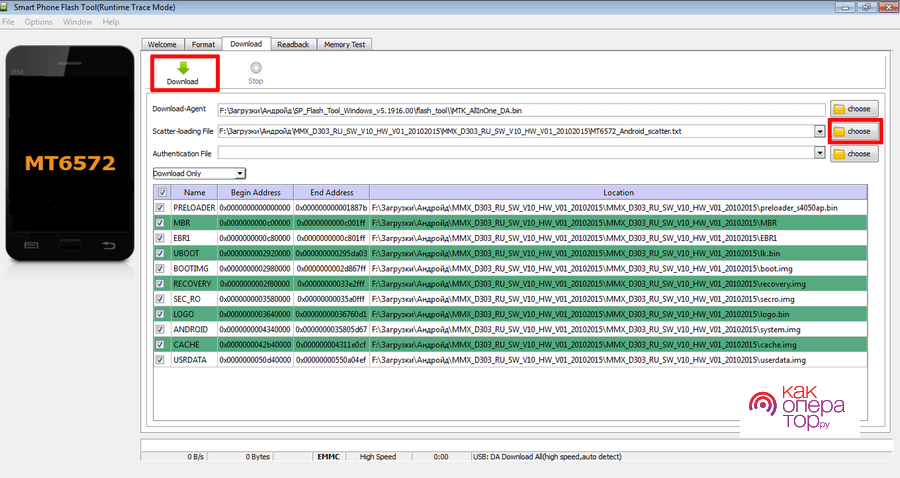Open the Scatter-loading File dropdown arrow
This screenshot has width=900, height=478.
click(x=819, y=131)
